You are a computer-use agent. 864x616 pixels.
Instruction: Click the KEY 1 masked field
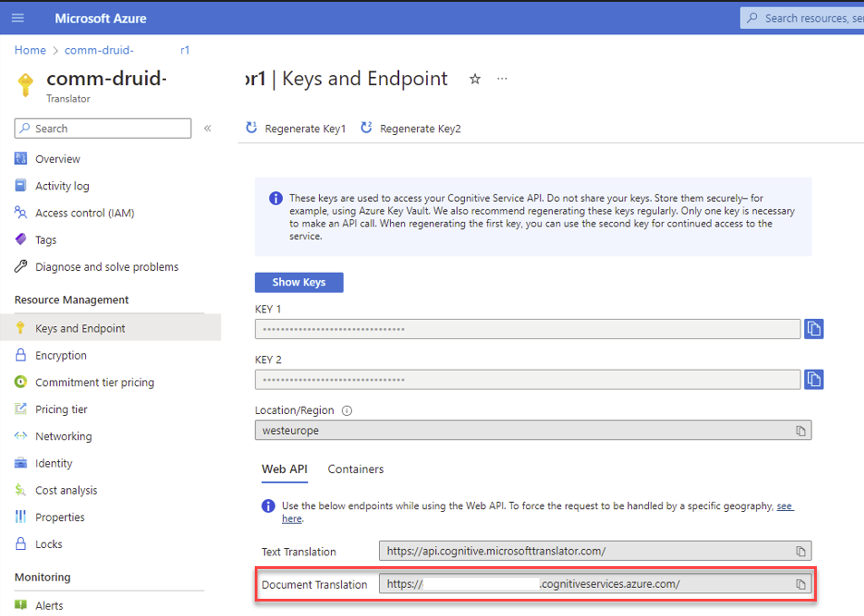(x=528, y=329)
